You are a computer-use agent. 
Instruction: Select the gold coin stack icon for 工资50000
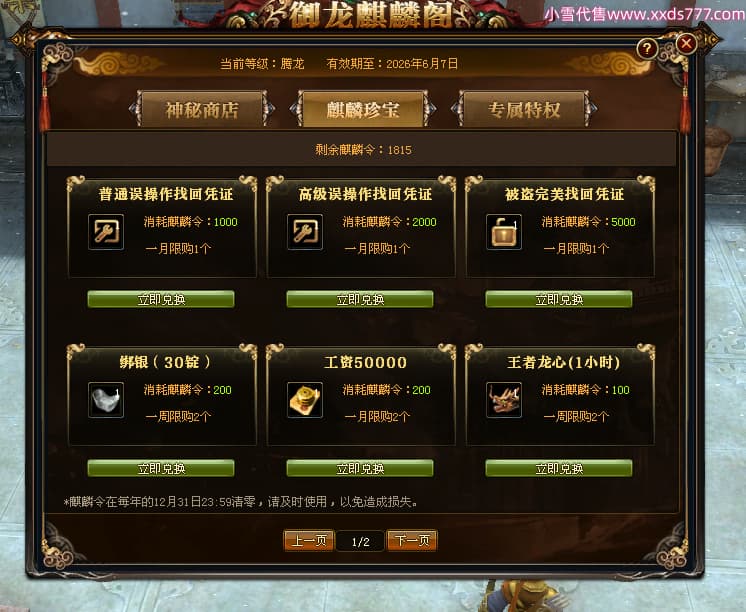305,400
